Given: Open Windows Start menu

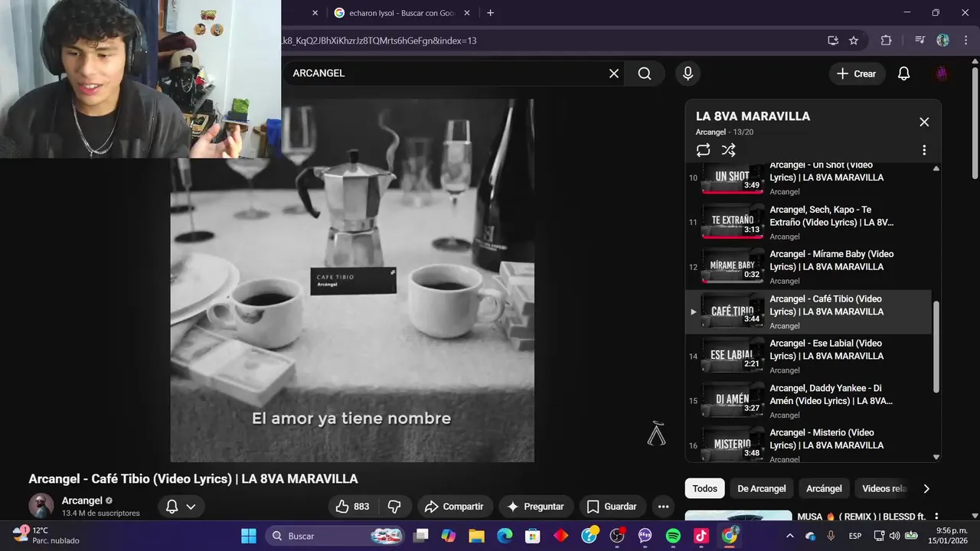Looking at the screenshot, I should point(249,536).
